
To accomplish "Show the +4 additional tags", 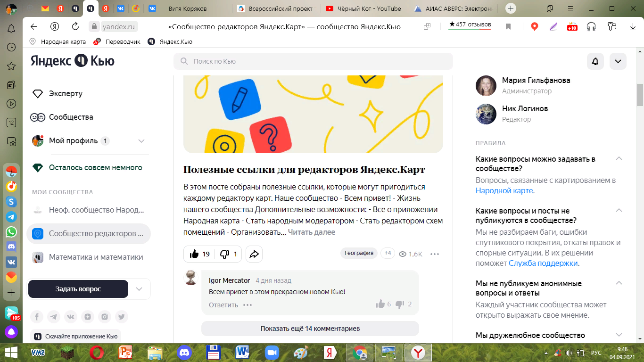I will coord(388,253).
